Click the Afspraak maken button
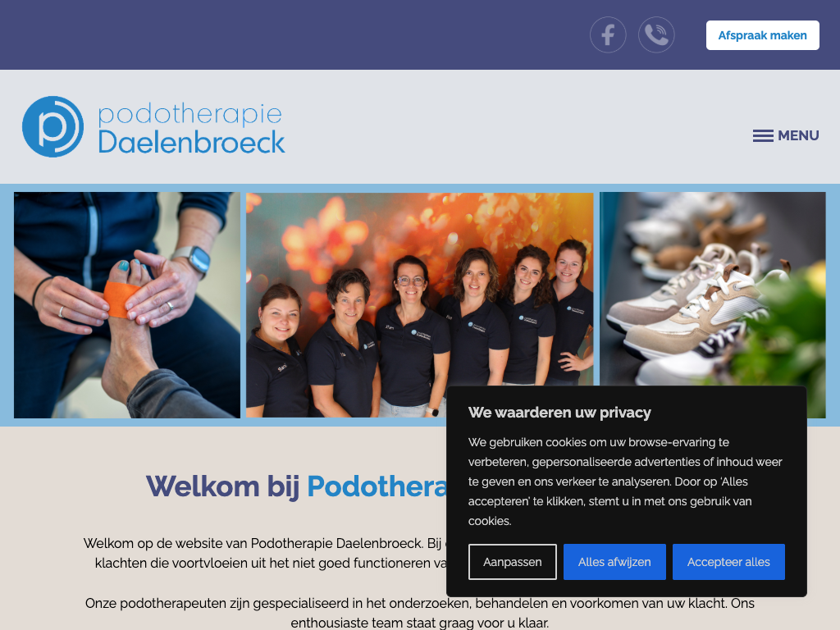 pyautogui.click(x=762, y=35)
